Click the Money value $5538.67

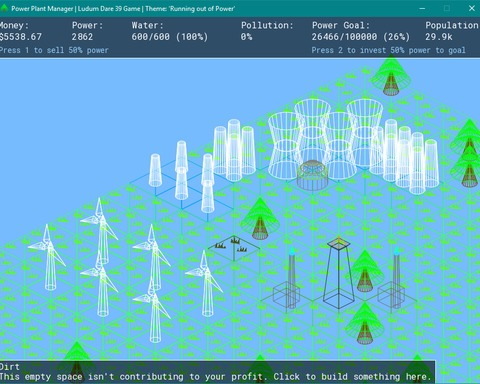(21, 37)
